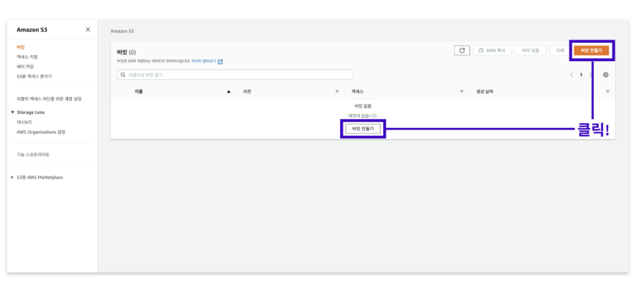Image resolution: width=644 pixels, height=288 pixels.
Task: Open AWS Organizations 설정
Action: pyautogui.click(x=41, y=132)
